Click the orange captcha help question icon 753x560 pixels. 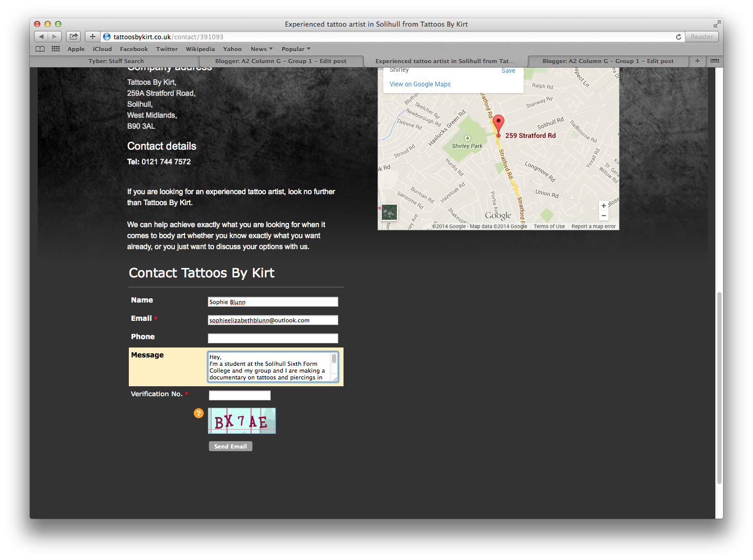(198, 413)
